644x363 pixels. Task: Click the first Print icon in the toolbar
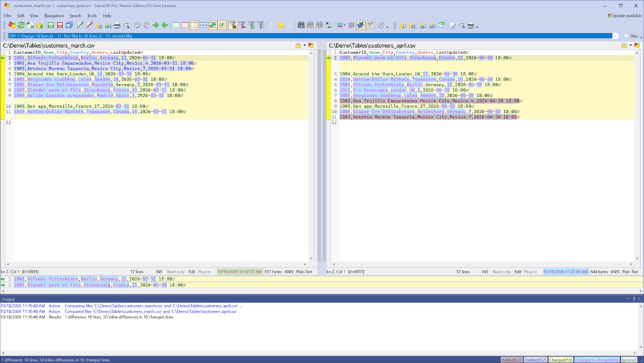click(117, 26)
